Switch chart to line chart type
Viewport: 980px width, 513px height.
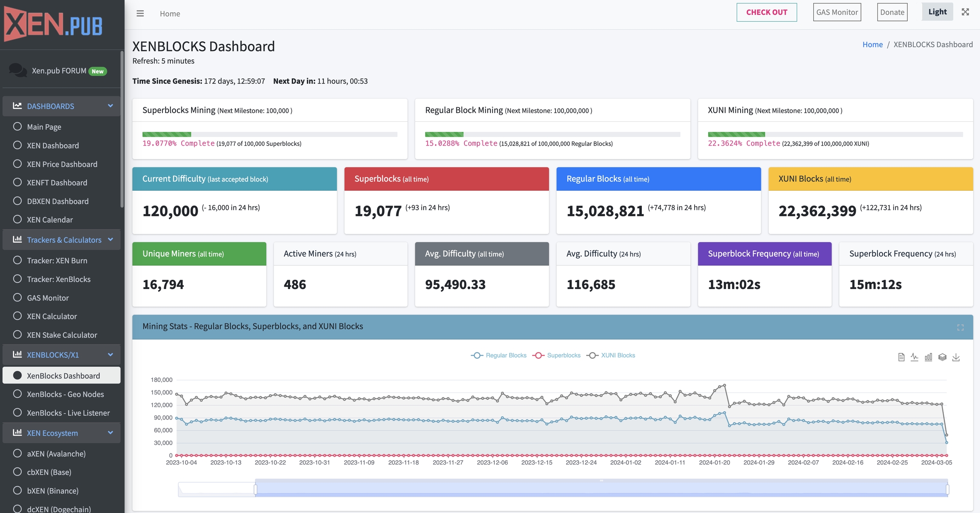coord(914,357)
